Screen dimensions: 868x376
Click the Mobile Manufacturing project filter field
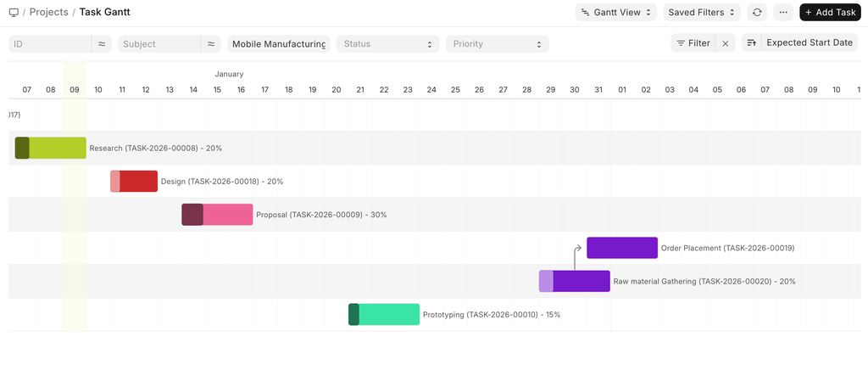[278, 44]
